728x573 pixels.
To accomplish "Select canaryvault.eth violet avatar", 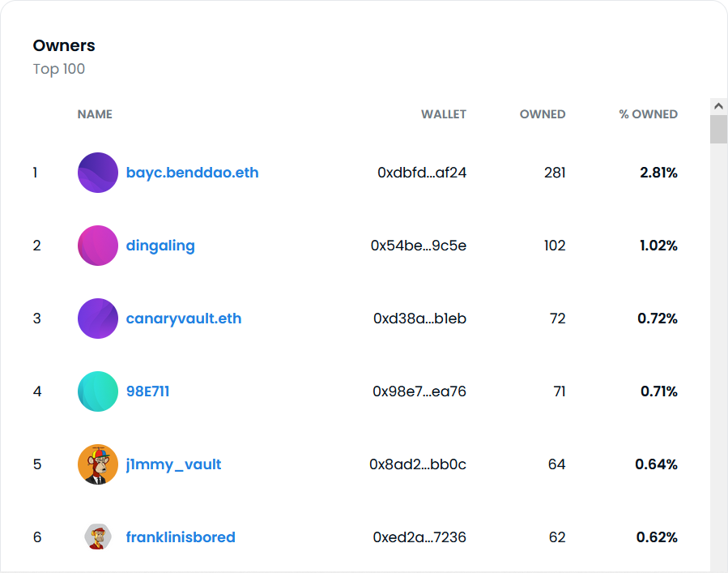I will click(98, 319).
